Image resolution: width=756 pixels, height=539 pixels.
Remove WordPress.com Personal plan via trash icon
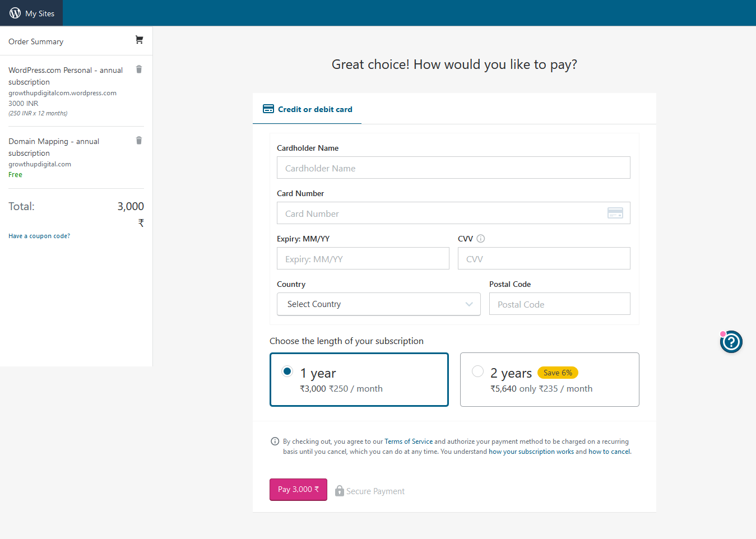pos(139,69)
